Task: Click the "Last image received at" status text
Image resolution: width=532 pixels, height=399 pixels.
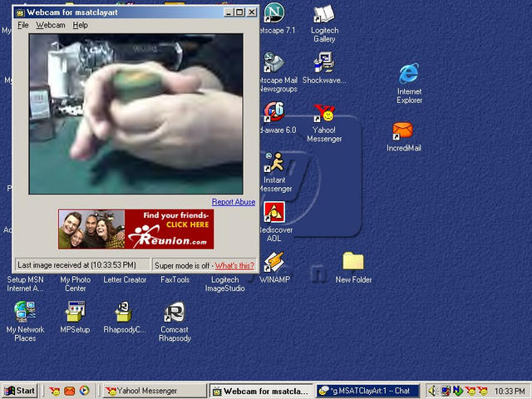Action: tap(76, 265)
